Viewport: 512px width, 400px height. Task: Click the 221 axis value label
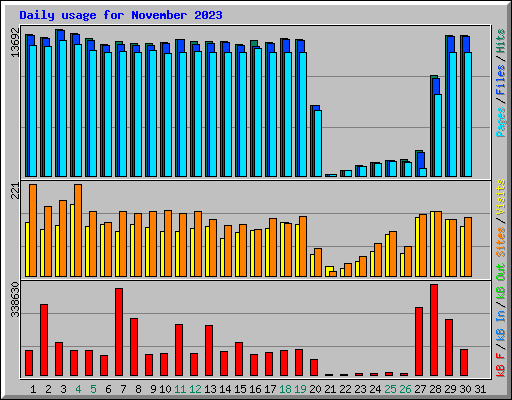pos(15,191)
